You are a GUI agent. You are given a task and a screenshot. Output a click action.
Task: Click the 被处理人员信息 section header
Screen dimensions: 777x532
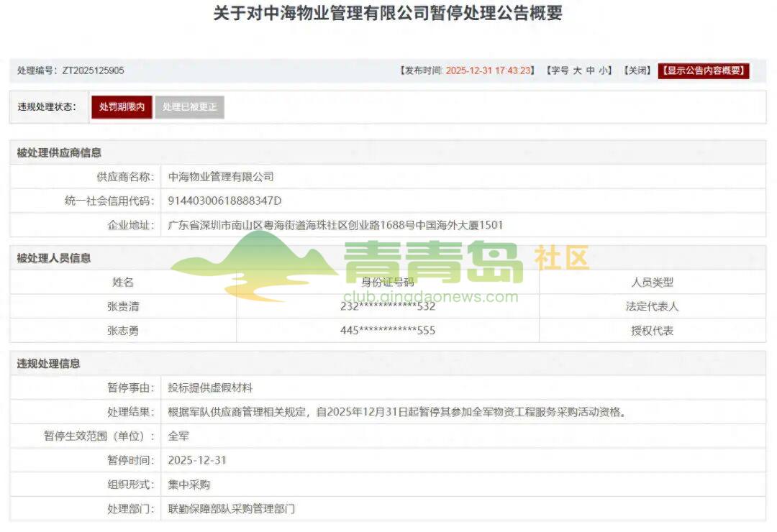click(x=53, y=258)
